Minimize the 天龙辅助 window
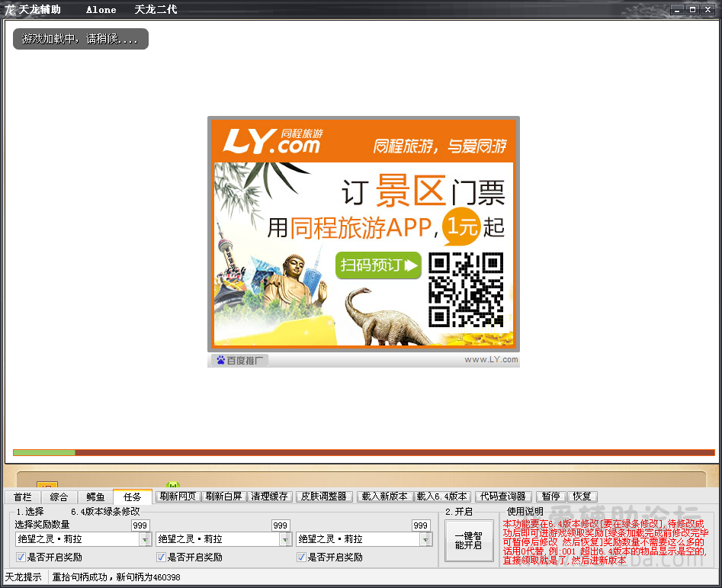 [677, 10]
